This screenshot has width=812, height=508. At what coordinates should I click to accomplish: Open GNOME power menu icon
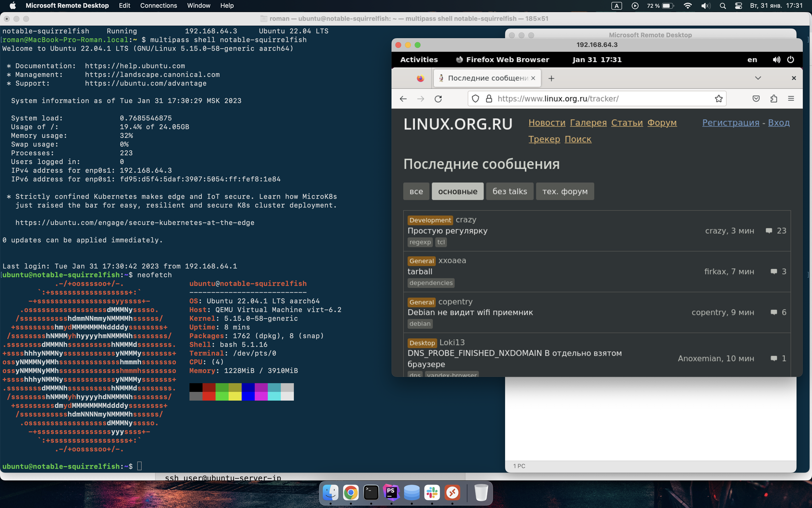[x=790, y=60]
